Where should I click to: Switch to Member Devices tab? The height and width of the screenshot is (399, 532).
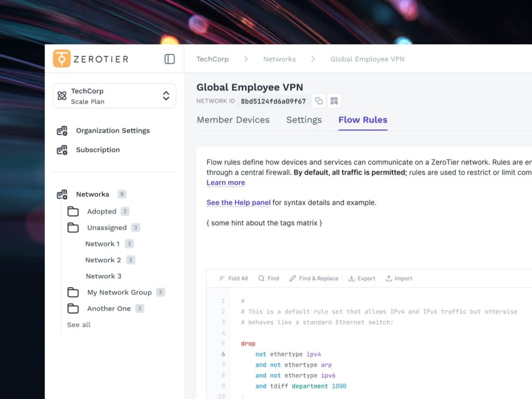233,120
